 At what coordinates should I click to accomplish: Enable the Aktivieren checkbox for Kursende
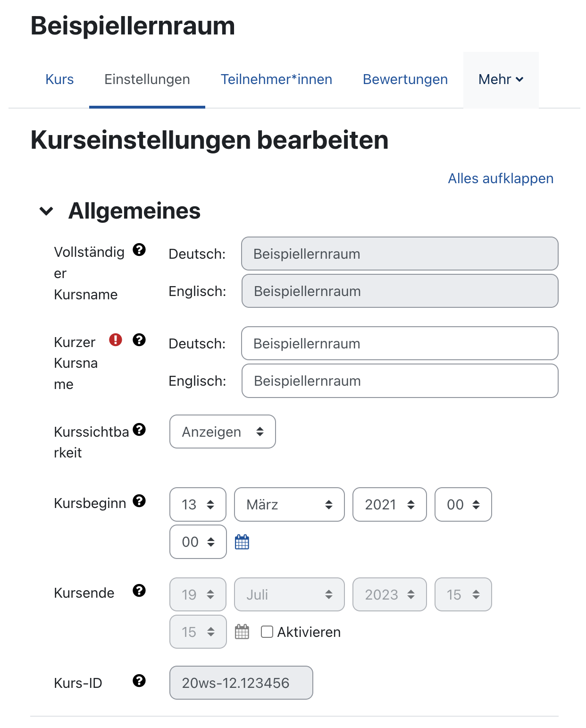coord(267,632)
